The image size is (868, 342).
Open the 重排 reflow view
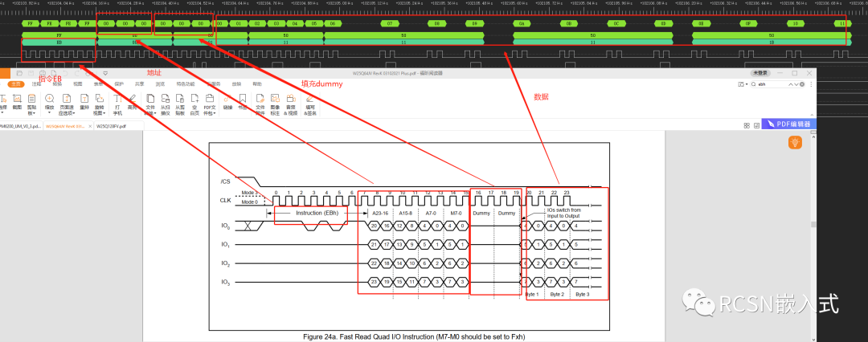click(x=84, y=102)
